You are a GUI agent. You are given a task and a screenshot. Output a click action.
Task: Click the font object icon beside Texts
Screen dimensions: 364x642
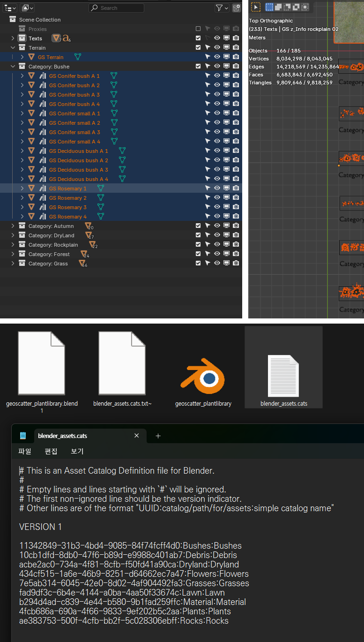pos(66,38)
